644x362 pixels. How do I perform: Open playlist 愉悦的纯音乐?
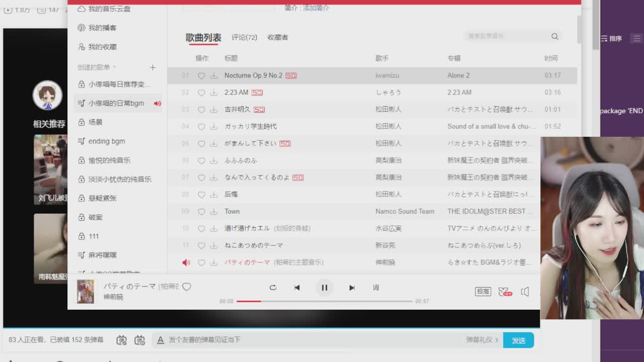pos(109,160)
